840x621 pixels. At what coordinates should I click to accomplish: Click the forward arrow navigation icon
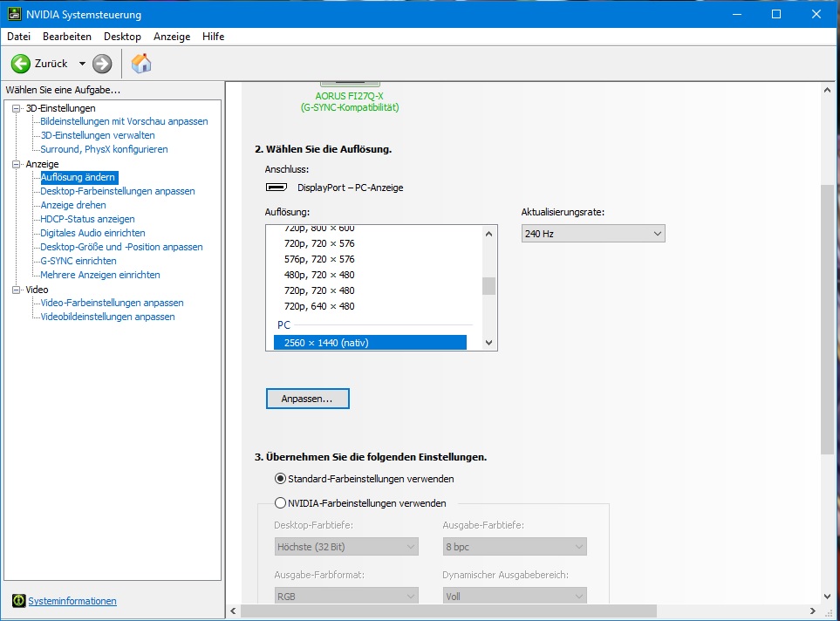(102, 64)
